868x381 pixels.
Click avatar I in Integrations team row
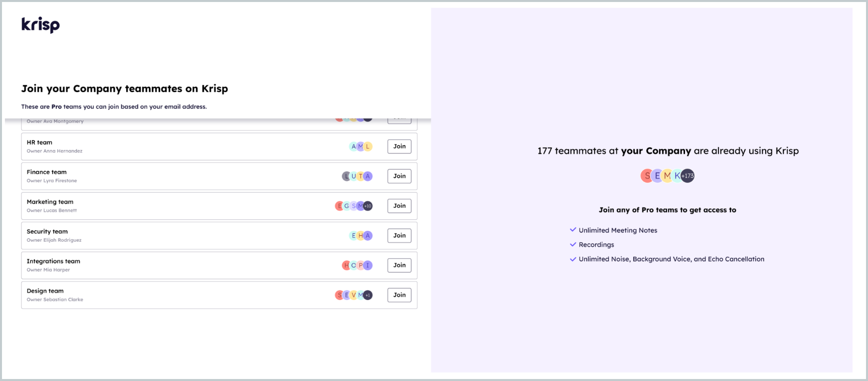coord(368,265)
